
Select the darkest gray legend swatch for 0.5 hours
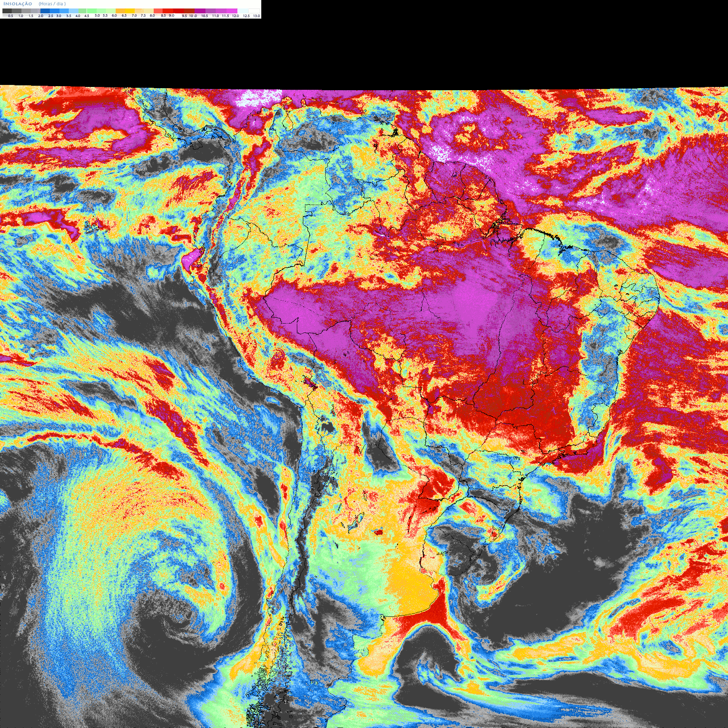tap(7, 11)
